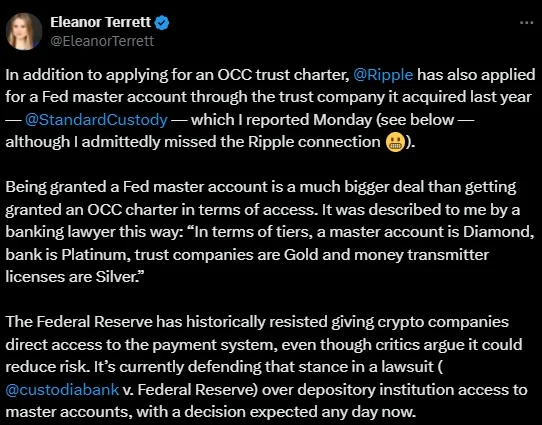Viewport: 542px width, 425px height.
Task: Open the @Ripple mention link
Action: tap(383, 75)
